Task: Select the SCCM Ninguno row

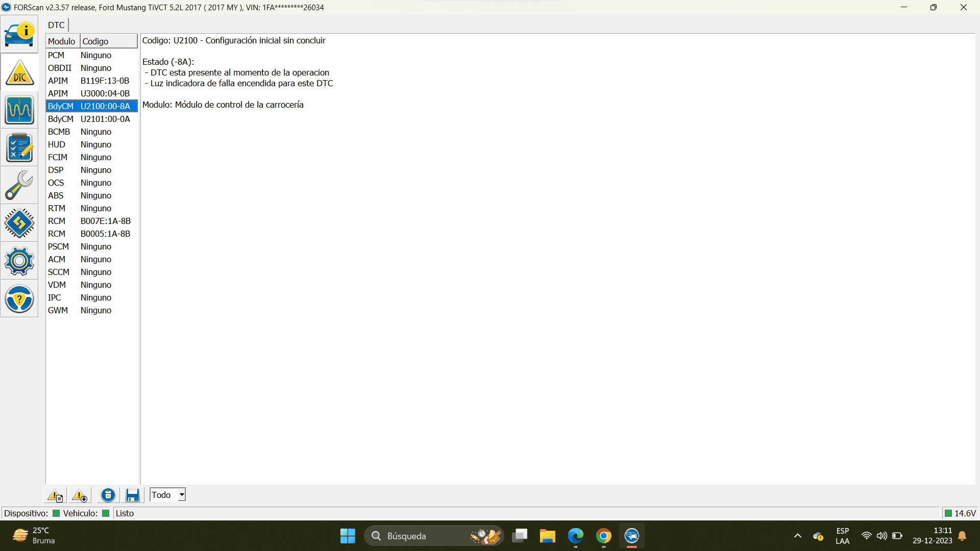Action: 92,272
